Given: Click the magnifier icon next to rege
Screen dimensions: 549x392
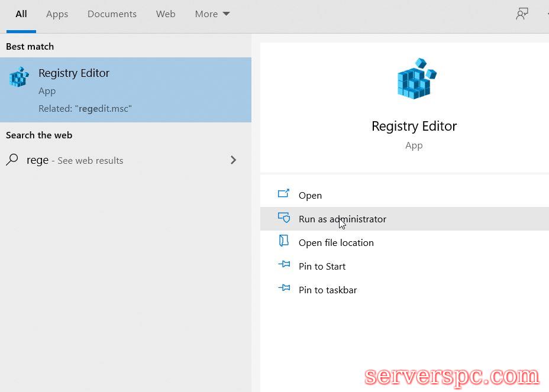Looking at the screenshot, I should [x=12, y=160].
